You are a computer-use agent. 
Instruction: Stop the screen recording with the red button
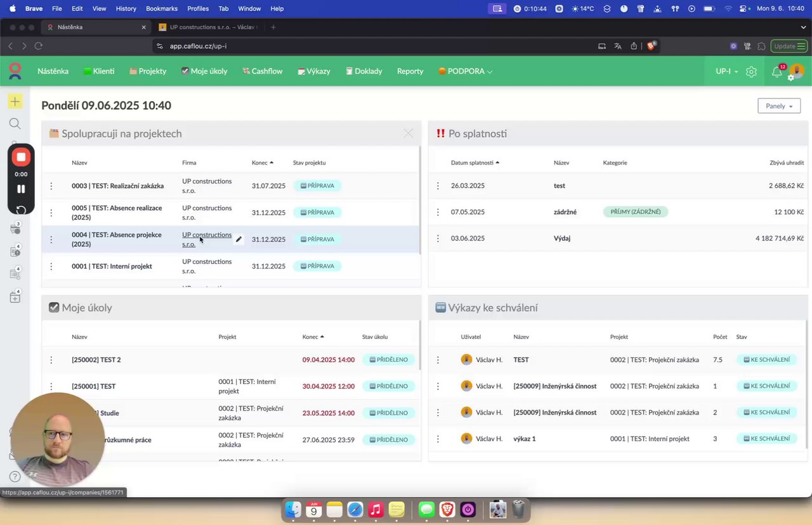(x=21, y=157)
